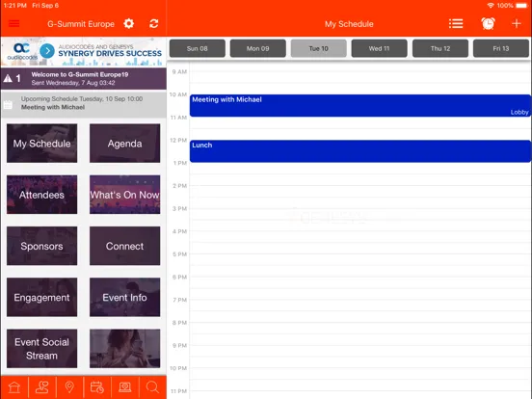This screenshot has height=399, width=532.
Task: Tap the G-Summit Europe title
Action: 81,24
